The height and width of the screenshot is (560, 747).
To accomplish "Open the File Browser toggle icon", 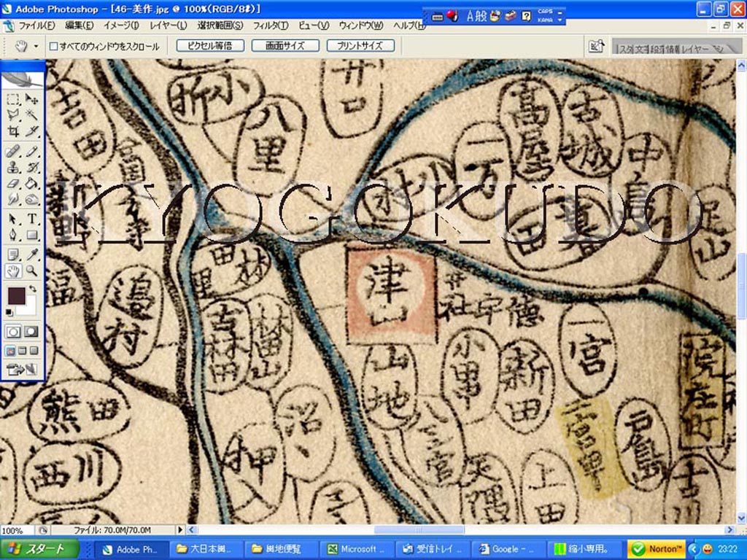I will coord(596,46).
